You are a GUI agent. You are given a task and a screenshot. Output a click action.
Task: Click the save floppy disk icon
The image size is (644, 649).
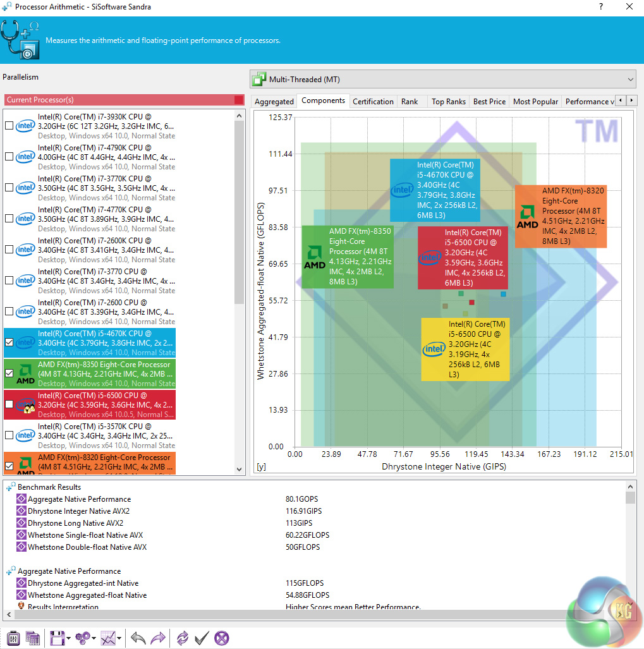click(x=57, y=638)
